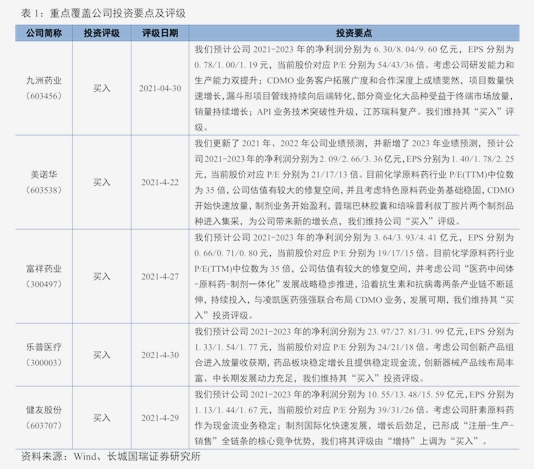
Task: Select the 投资评级 column header
Action: click(x=102, y=33)
